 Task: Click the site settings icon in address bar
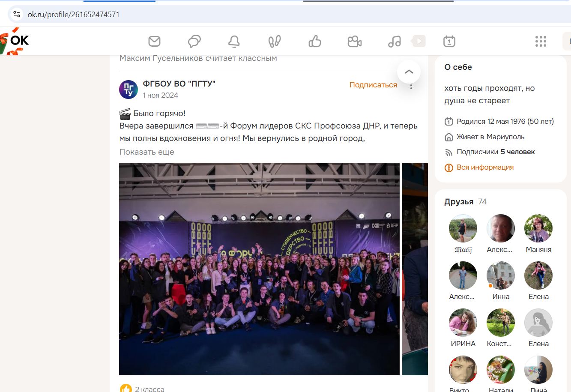coord(17,14)
